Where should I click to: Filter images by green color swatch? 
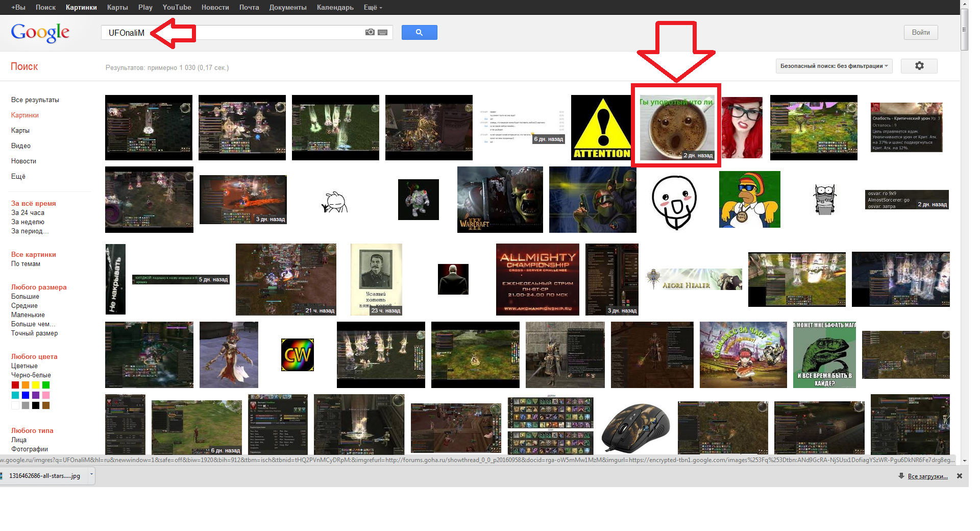coord(46,385)
